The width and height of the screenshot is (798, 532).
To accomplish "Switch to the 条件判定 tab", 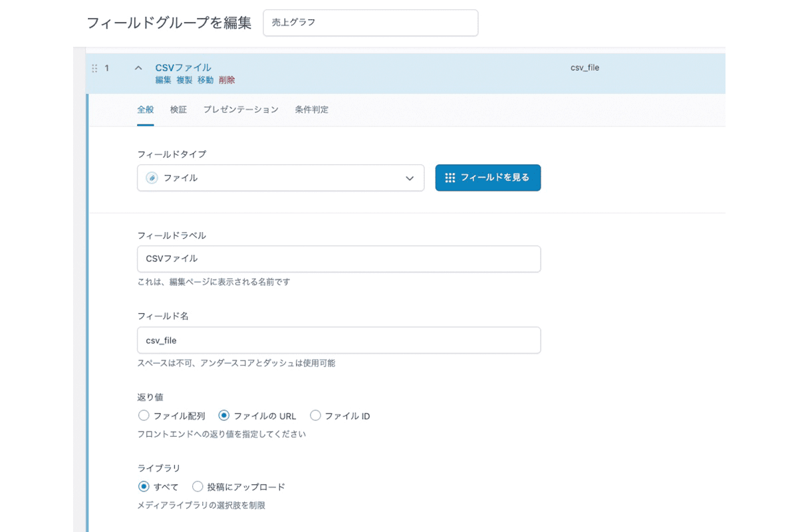I will [x=311, y=110].
